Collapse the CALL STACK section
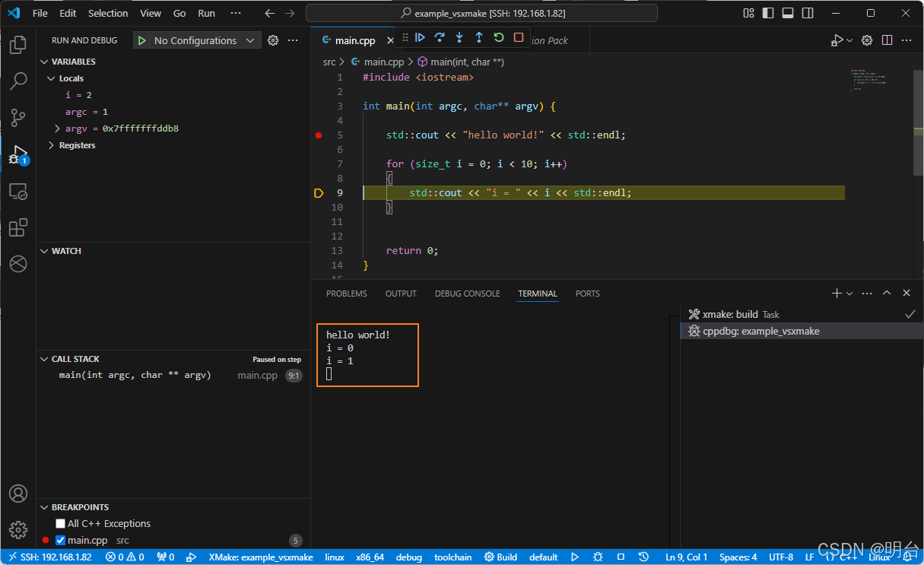This screenshot has height=565, width=924. pos(46,359)
